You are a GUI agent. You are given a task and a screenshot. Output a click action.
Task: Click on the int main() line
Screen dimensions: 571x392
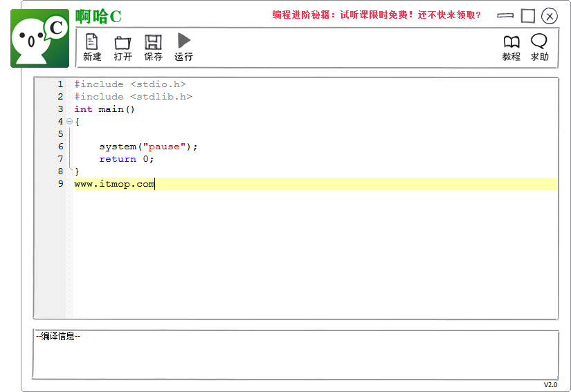[x=105, y=109]
